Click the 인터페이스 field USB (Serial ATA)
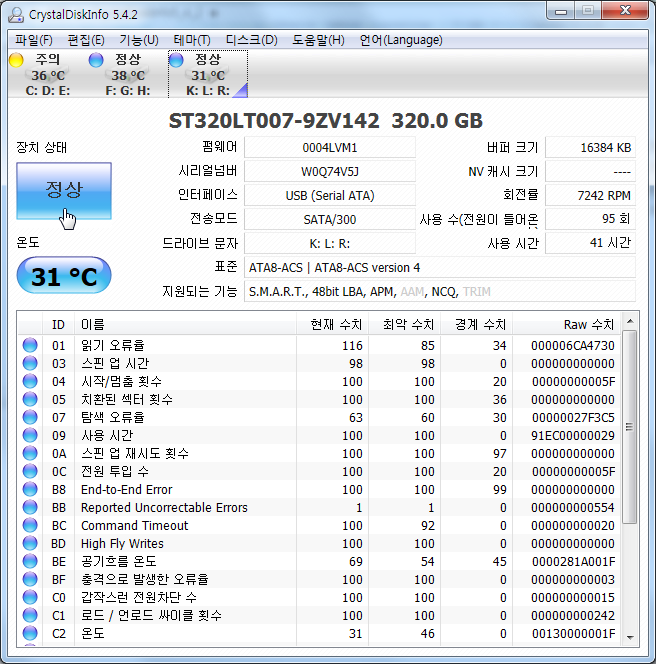The width and height of the screenshot is (656, 664). click(330, 196)
